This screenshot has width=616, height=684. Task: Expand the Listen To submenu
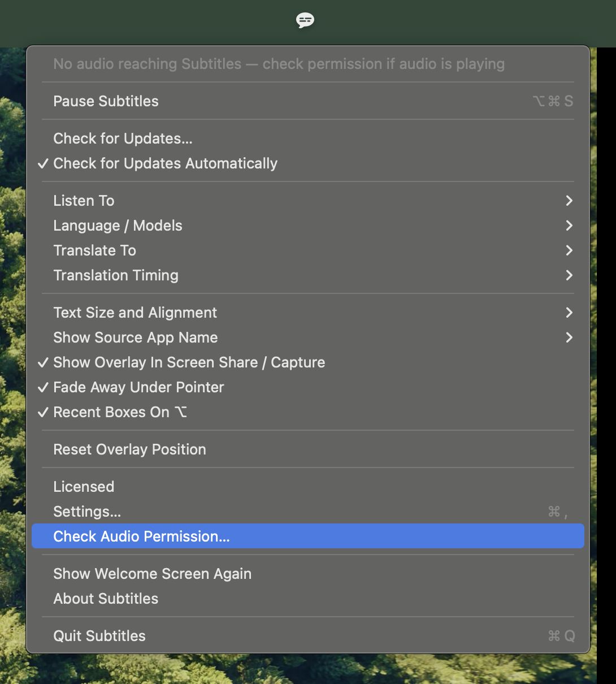[x=308, y=201]
